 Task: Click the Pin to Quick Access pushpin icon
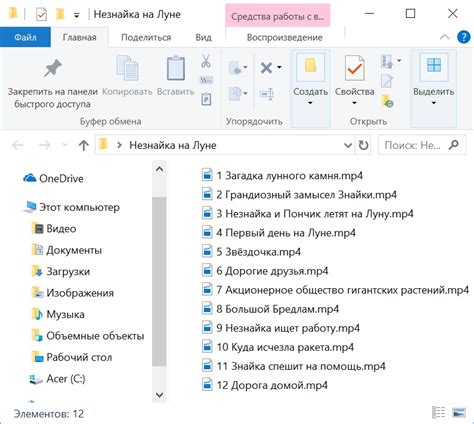(x=53, y=69)
